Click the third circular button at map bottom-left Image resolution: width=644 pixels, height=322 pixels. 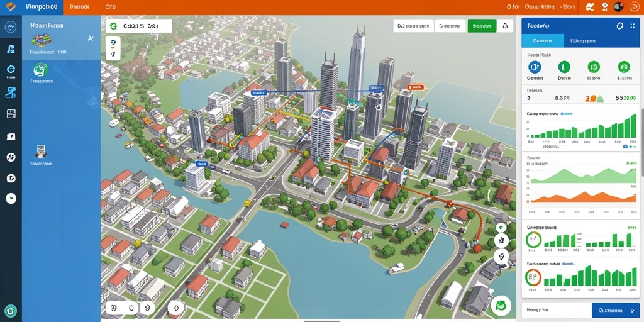coord(148,307)
